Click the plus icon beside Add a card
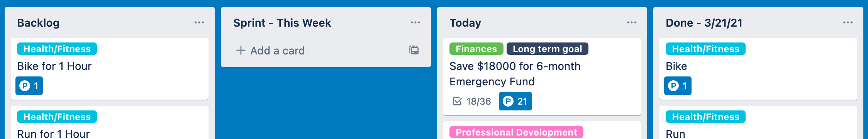The width and height of the screenshot is (868, 139). click(x=241, y=50)
